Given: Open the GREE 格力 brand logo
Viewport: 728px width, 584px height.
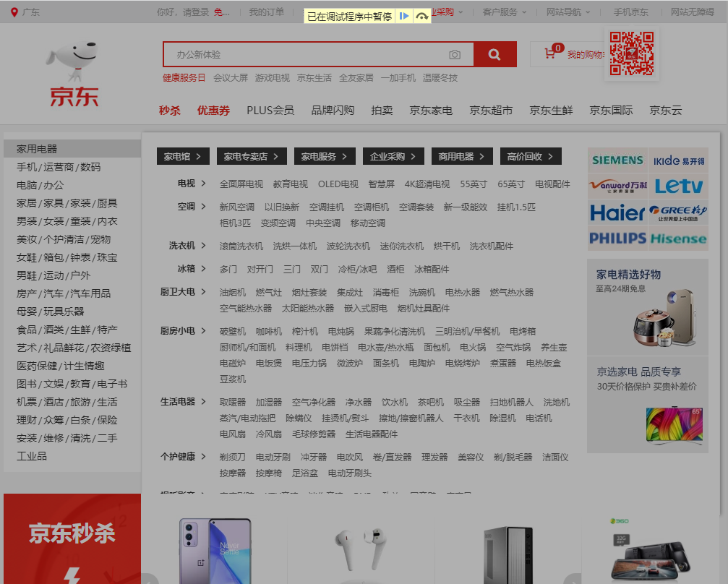Looking at the screenshot, I should click(x=678, y=212).
